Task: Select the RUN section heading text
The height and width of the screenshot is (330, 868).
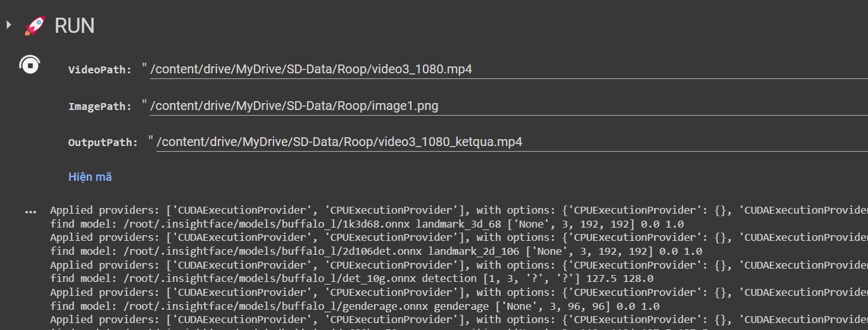Action: [x=75, y=26]
